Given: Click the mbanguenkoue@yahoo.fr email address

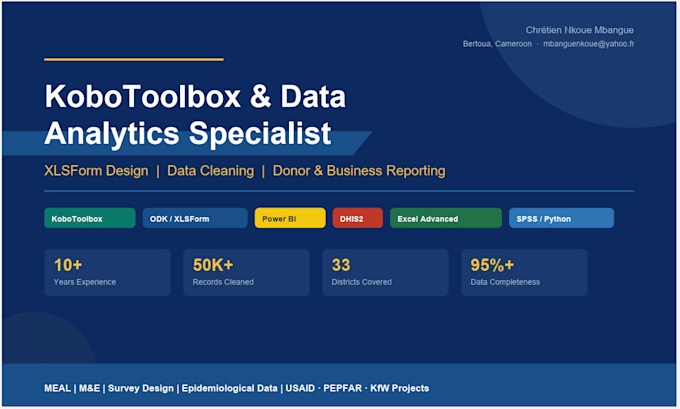Looking at the screenshot, I should 588,44.
